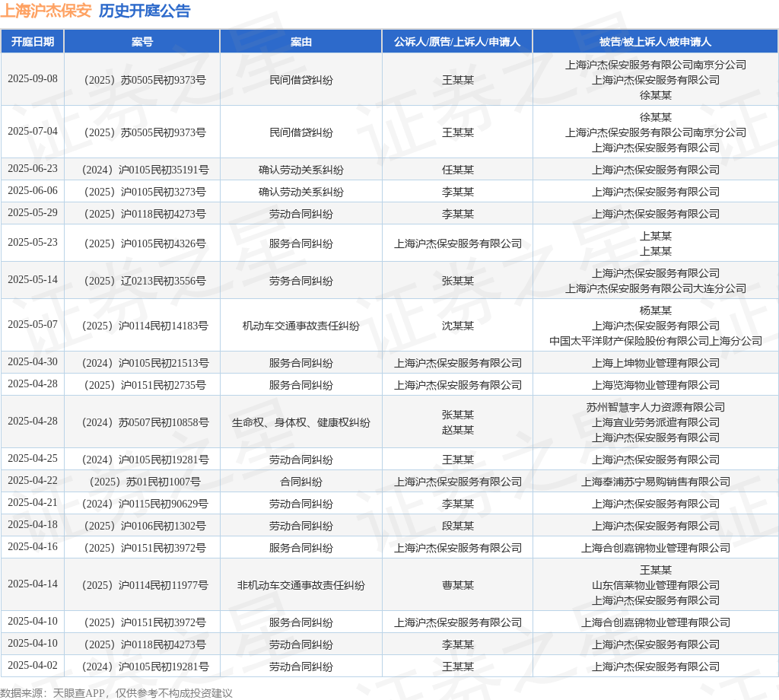Click plaintiff 曹某某
This screenshot has height=700, width=779.
[457, 585]
